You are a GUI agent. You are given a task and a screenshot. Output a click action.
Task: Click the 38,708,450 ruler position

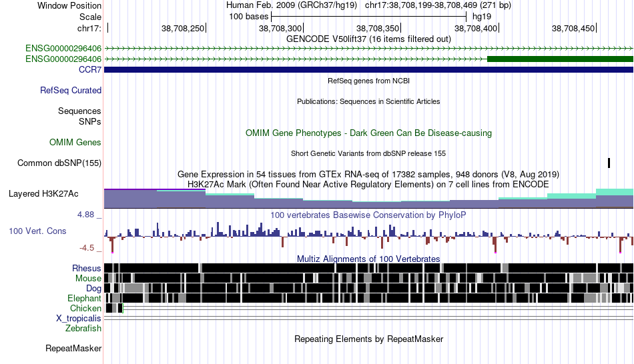tap(573, 28)
